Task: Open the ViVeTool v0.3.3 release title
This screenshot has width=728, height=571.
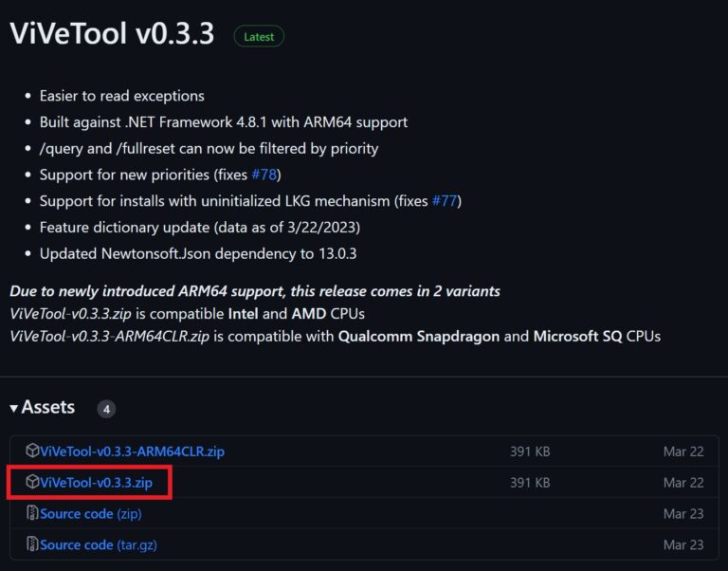Action: pos(112,33)
